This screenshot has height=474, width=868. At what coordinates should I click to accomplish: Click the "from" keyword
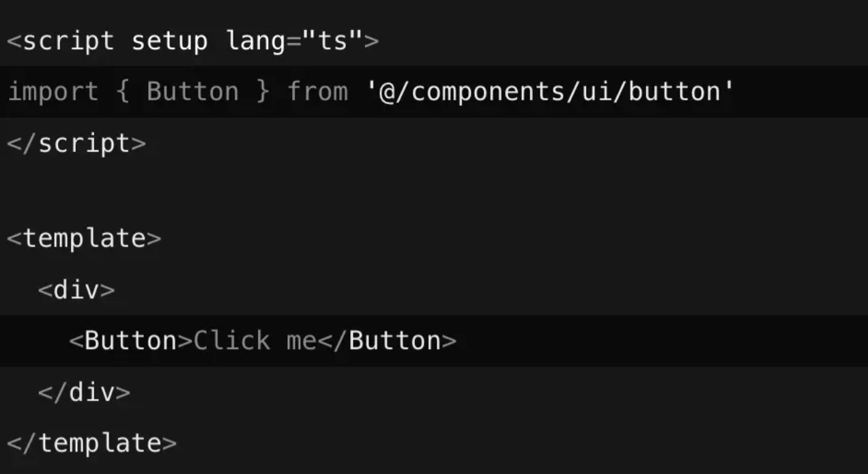(317, 92)
